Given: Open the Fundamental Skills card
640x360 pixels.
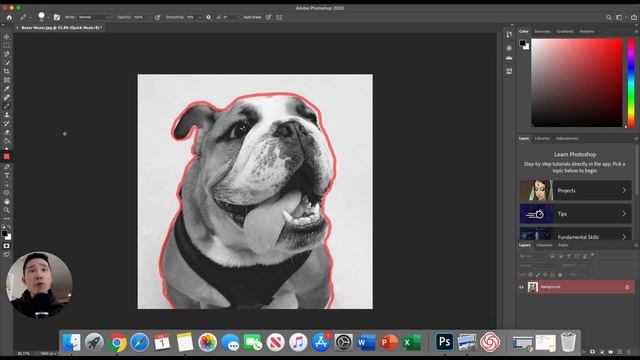Looking at the screenshot, I should point(576,233).
